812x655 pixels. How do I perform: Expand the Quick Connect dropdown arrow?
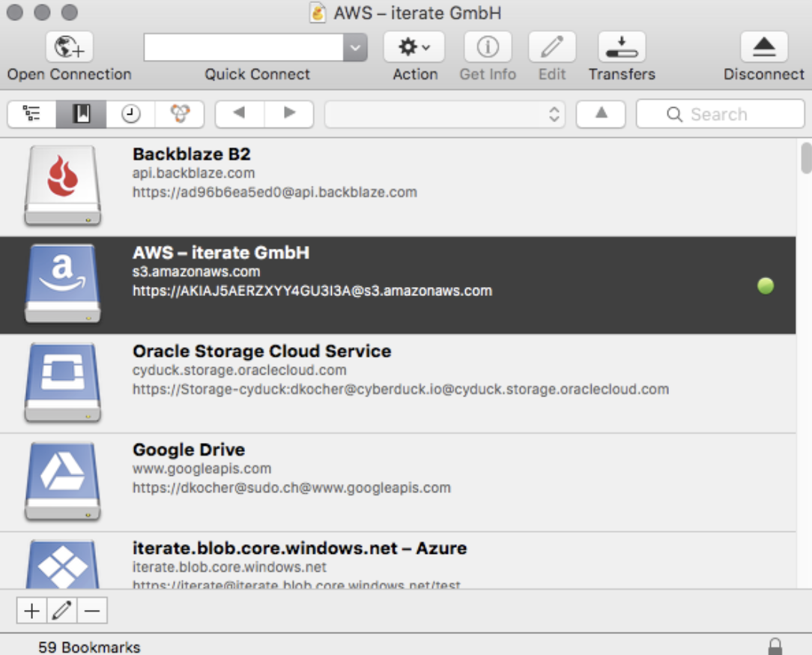tap(355, 48)
